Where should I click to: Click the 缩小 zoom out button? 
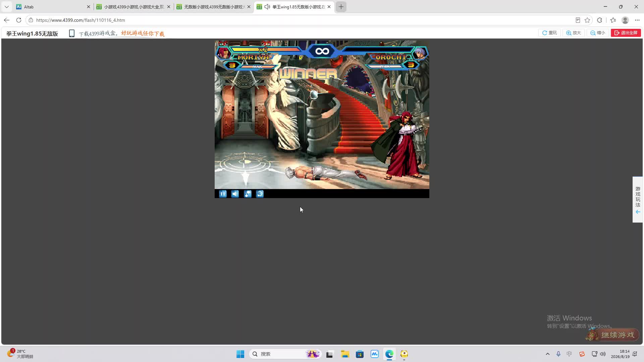pyautogui.click(x=598, y=33)
